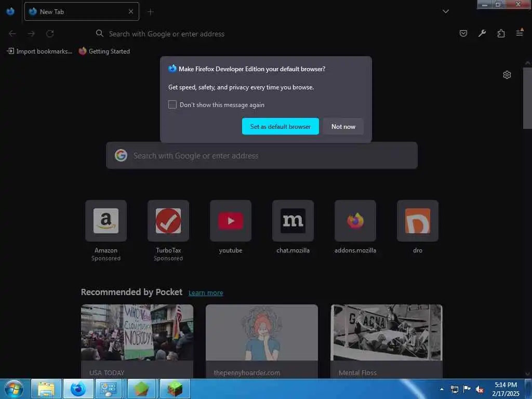Dismiss dialog with Not now
Image resolution: width=532 pixels, height=399 pixels.
pyautogui.click(x=343, y=126)
